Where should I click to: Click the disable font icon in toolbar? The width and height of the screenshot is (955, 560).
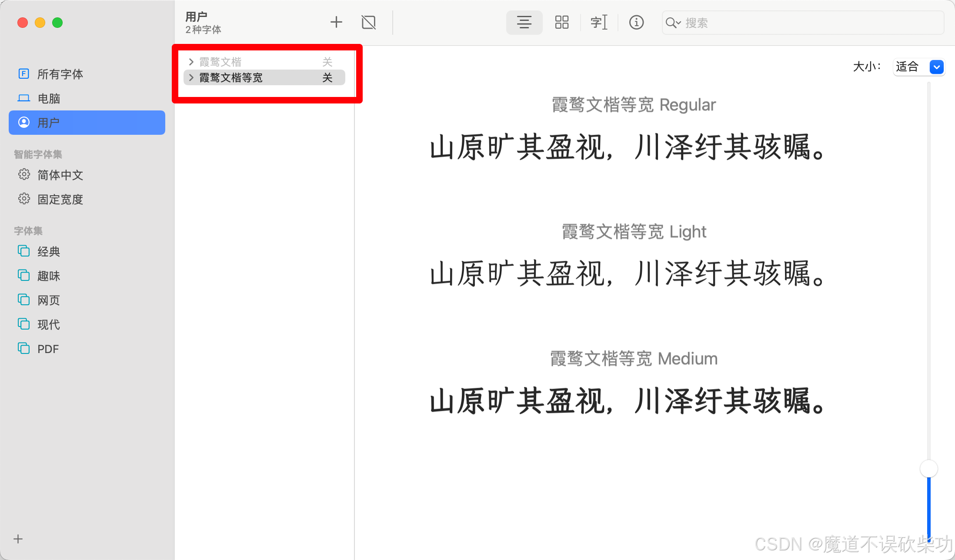pos(368,22)
